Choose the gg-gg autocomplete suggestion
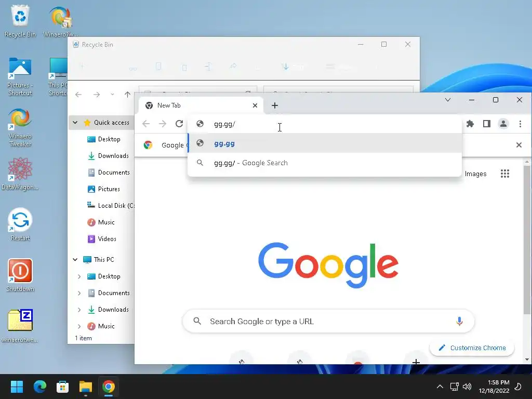 pyautogui.click(x=325, y=143)
